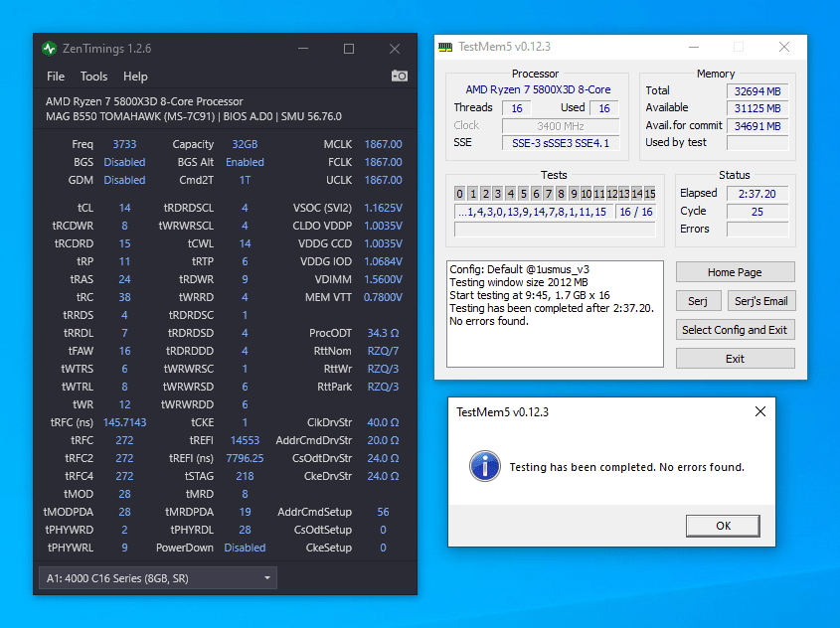Click test box 7 in the Tests row
This screenshot has height=628, width=840.
548,194
